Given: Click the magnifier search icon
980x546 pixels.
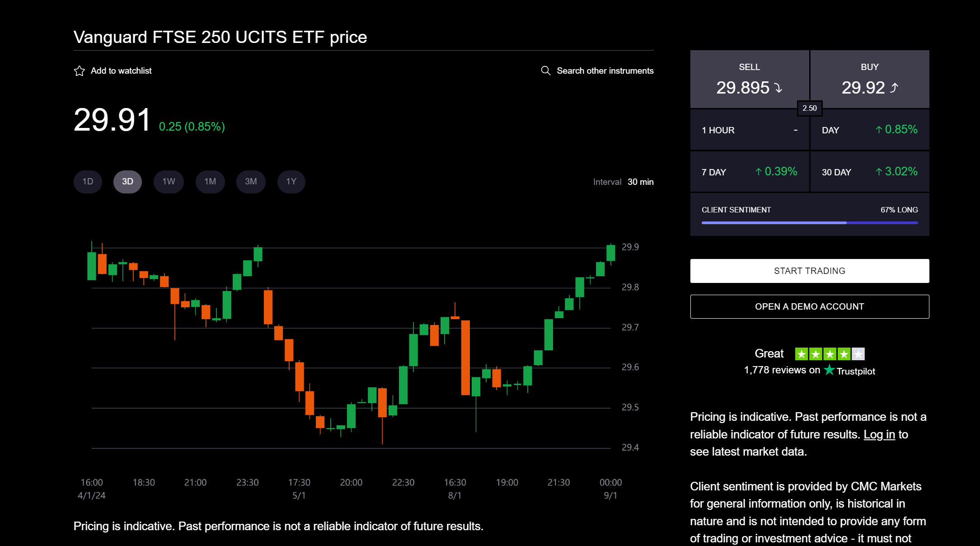Looking at the screenshot, I should [x=546, y=71].
